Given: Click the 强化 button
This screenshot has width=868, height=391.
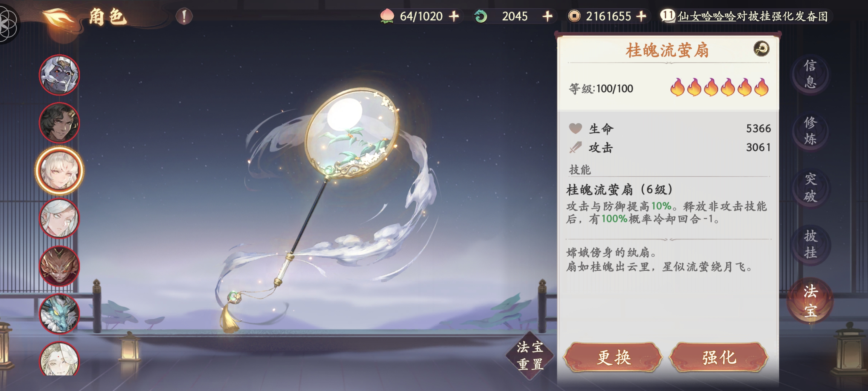Looking at the screenshot, I should coord(719,357).
